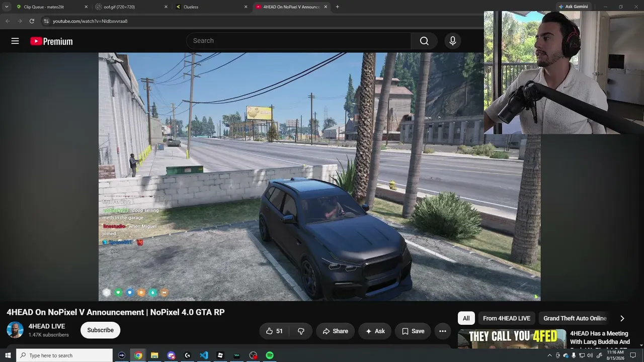
Task: Reload the YouTube page
Action: point(32,21)
